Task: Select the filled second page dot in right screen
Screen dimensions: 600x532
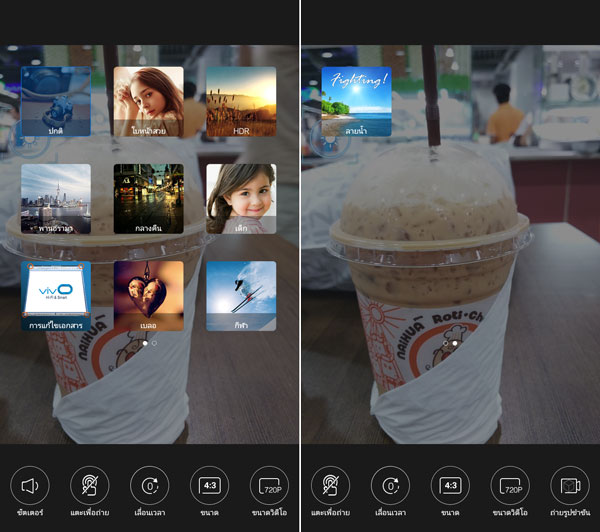Action: (455, 343)
